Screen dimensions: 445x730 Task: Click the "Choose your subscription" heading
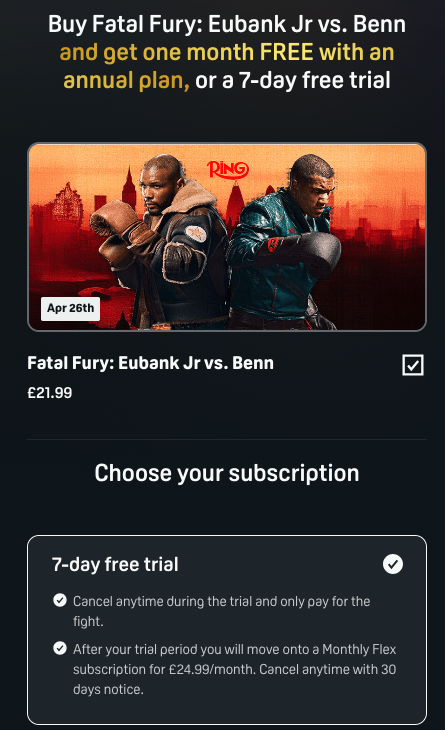pos(227,473)
